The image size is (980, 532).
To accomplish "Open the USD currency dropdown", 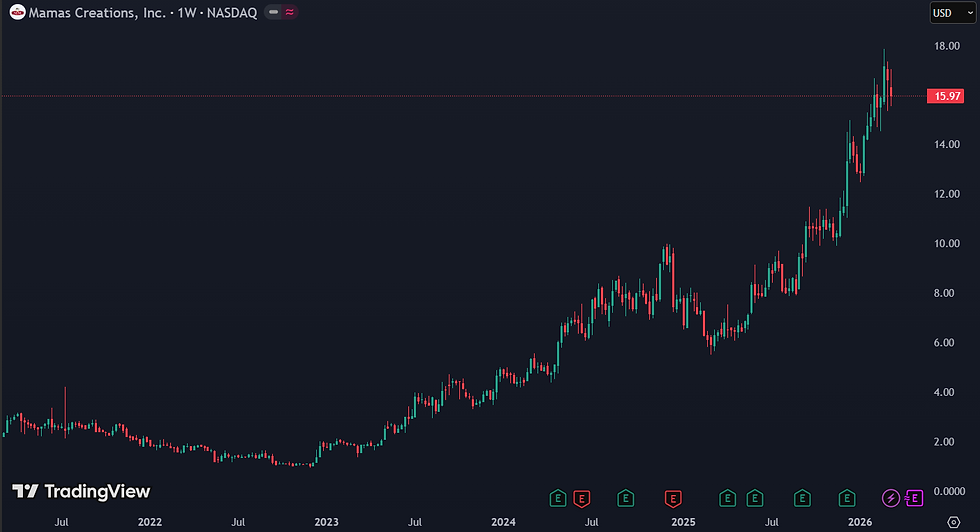I will pos(952,13).
